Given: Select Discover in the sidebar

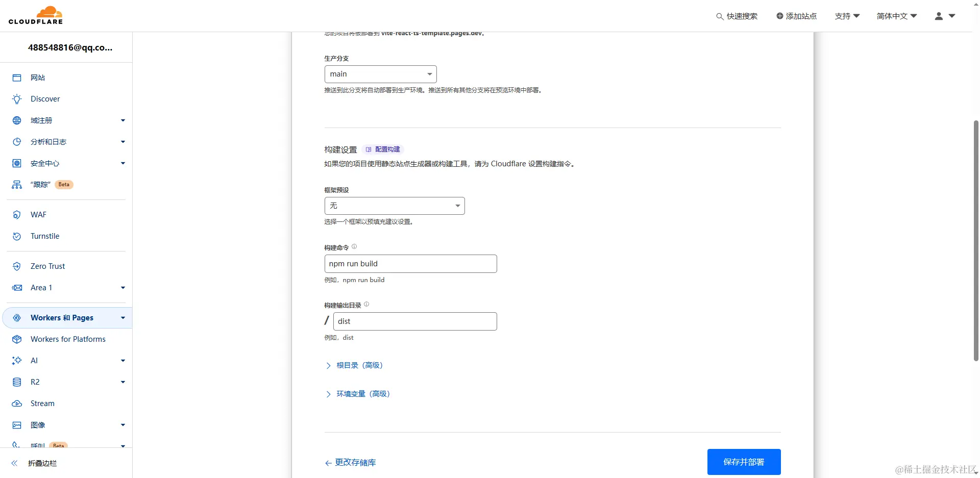Looking at the screenshot, I should click(x=45, y=99).
